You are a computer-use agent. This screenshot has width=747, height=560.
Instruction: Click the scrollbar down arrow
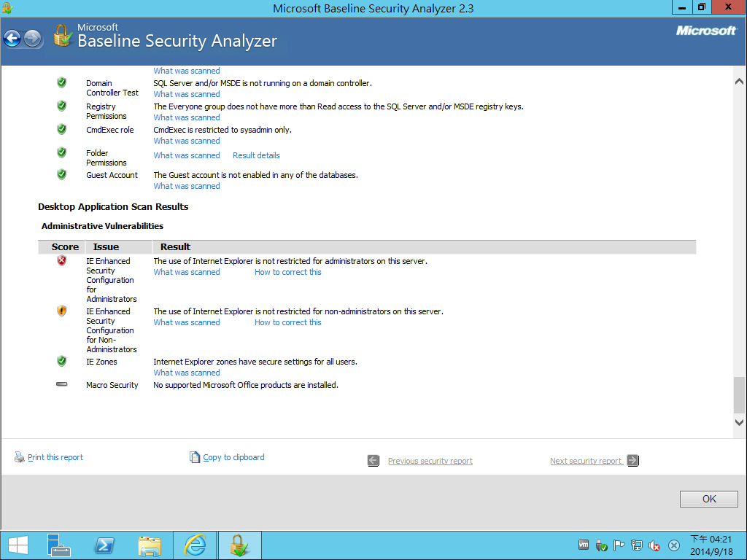(x=739, y=422)
